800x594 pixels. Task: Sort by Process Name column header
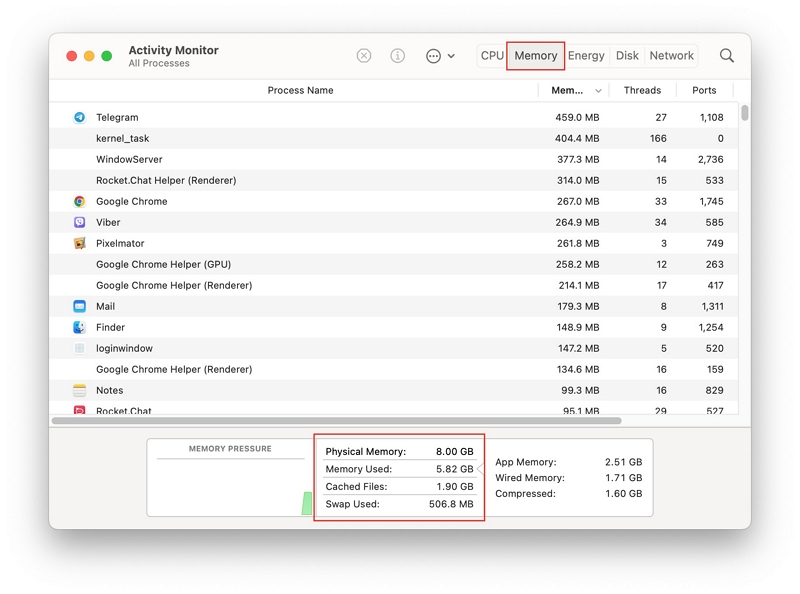pos(300,90)
